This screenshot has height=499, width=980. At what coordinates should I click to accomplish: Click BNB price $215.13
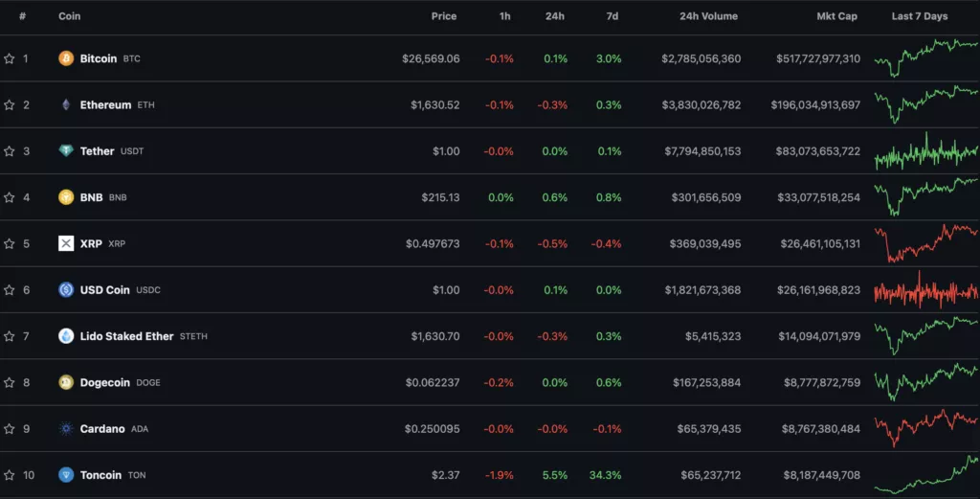pyautogui.click(x=440, y=197)
